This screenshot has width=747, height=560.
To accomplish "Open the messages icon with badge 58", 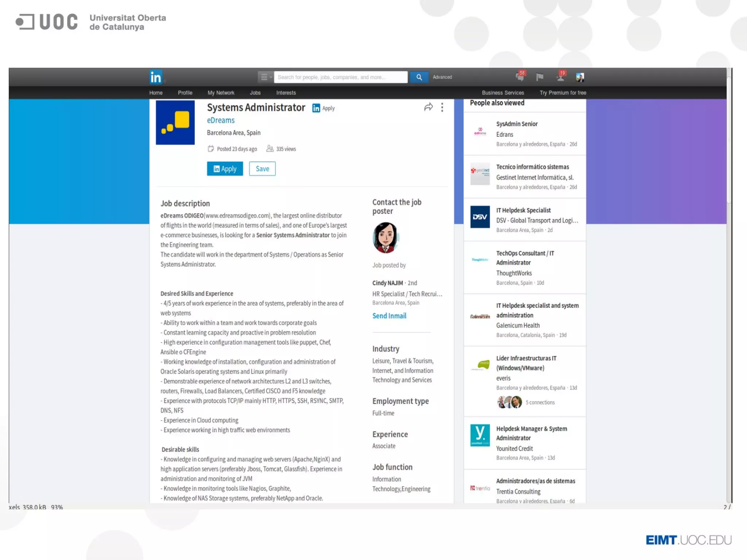I will [520, 77].
